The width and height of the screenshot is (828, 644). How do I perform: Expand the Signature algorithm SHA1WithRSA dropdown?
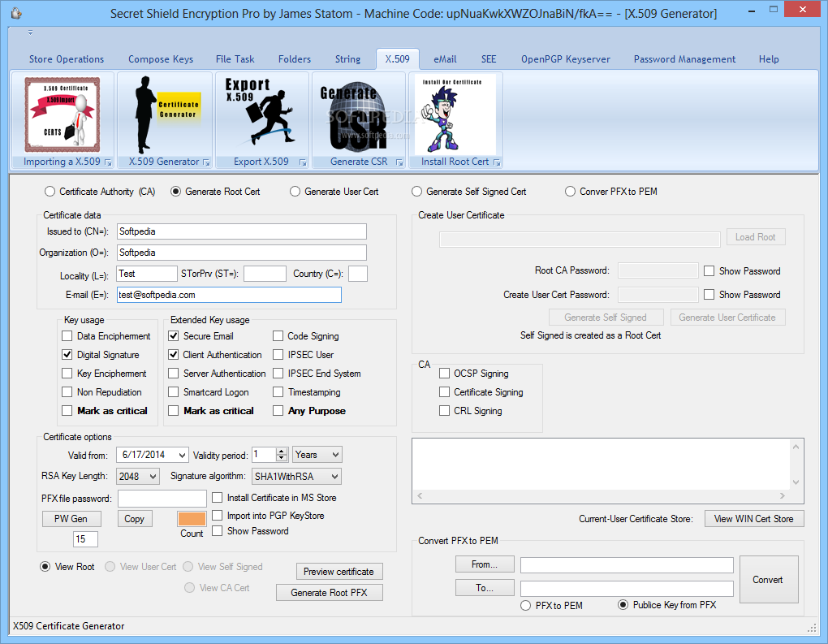pyautogui.click(x=334, y=477)
